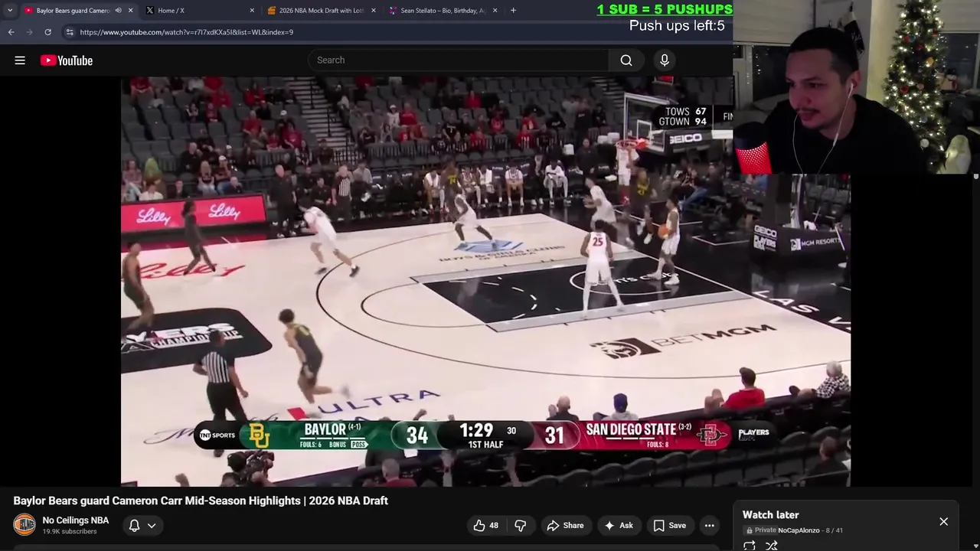Close the Watch later playlist panel
The width and height of the screenshot is (980, 551).
(x=943, y=522)
